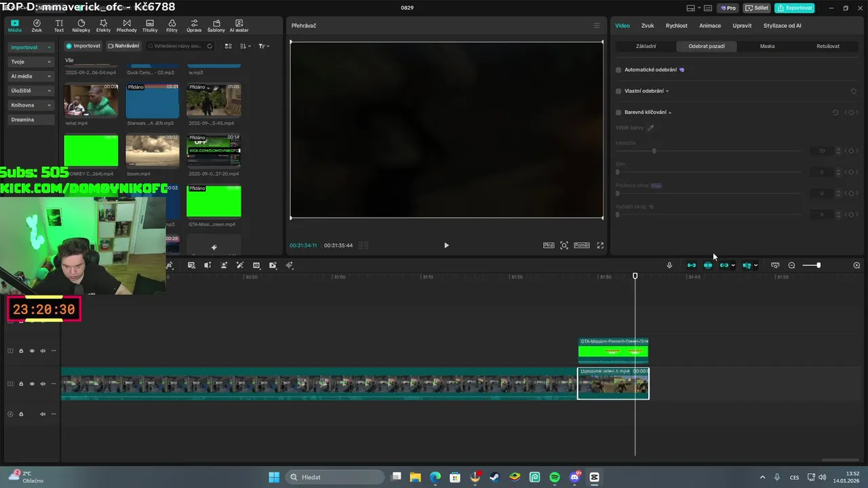Toggle visibility of the main video track
Viewport: 868px width, 488px height.
32,384
